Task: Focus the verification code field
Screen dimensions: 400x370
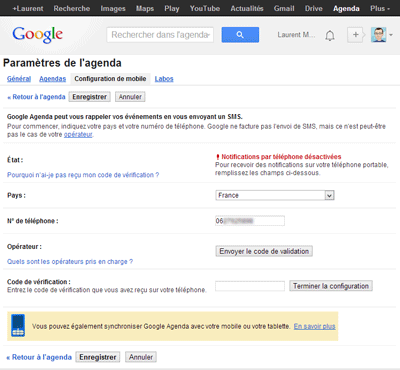Action: point(250,286)
